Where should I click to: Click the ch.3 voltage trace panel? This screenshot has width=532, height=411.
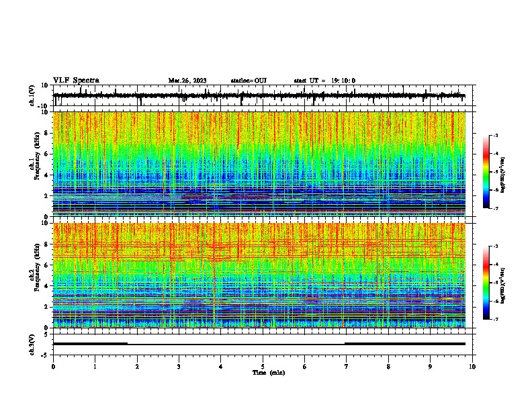[x=264, y=345]
